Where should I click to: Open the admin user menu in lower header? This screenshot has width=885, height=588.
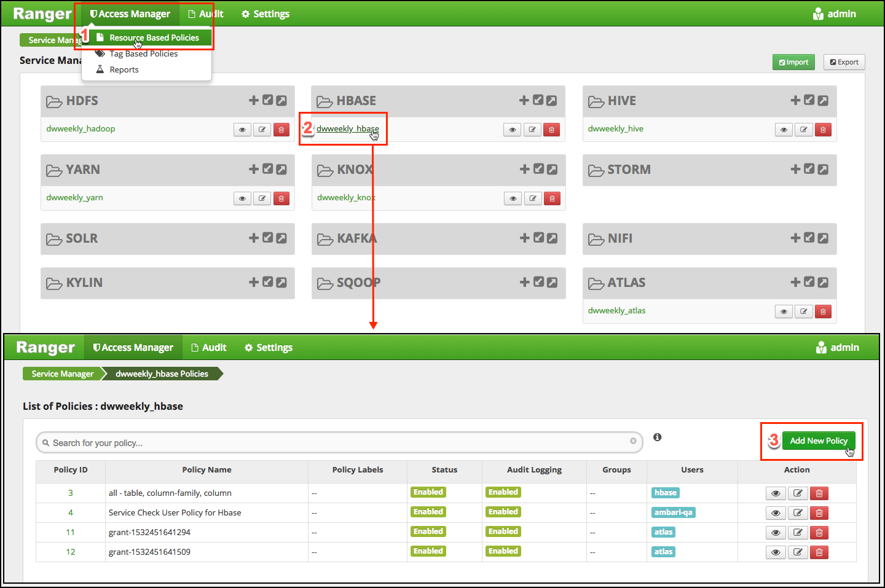click(838, 347)
